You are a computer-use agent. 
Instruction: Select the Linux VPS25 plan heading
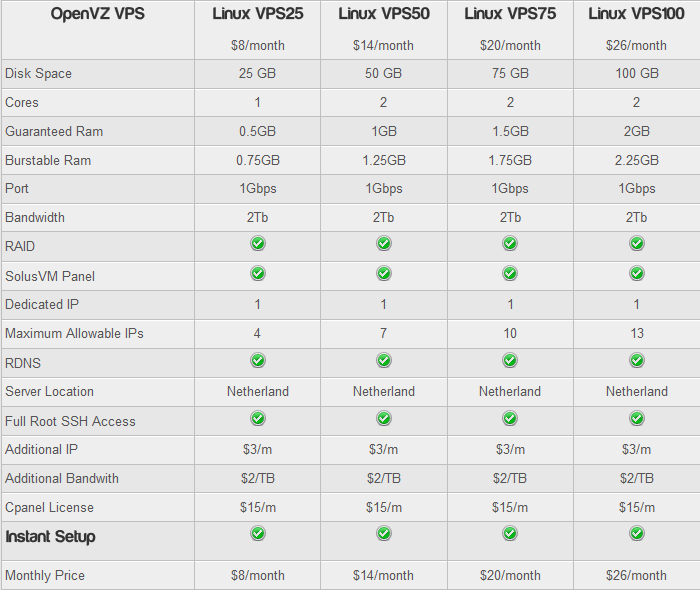pyautogui.click(x=258, y=14)
